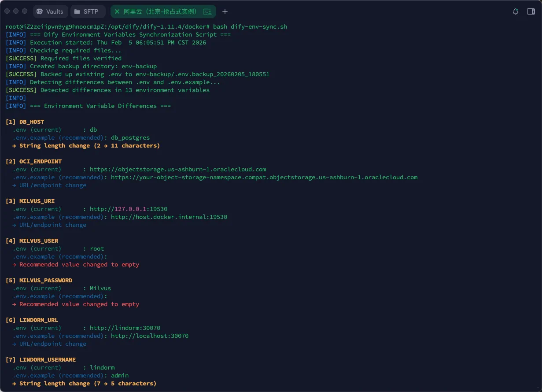The height and width of the screenshot is (392, 542).
Task: Click the '[7] LINDORM_USERNAME' heading
Action: tap(41, 359)
